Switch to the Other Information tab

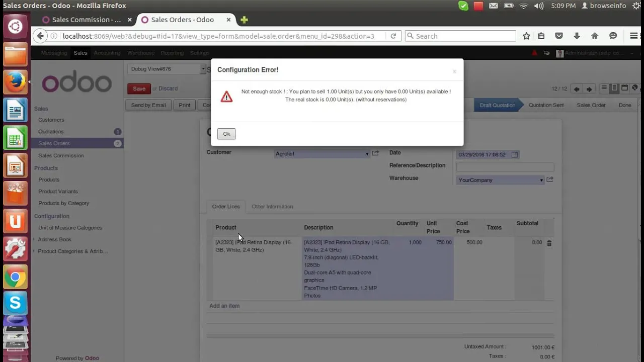(272, 207)
